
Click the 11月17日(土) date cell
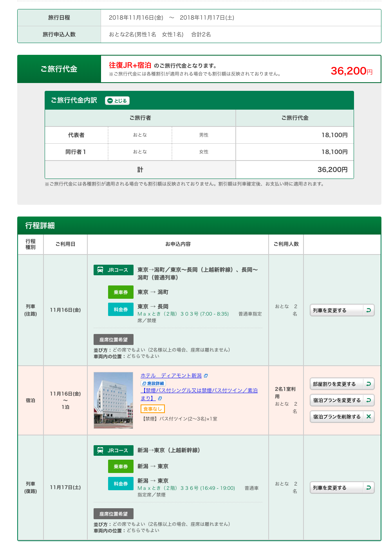(65, 487)
